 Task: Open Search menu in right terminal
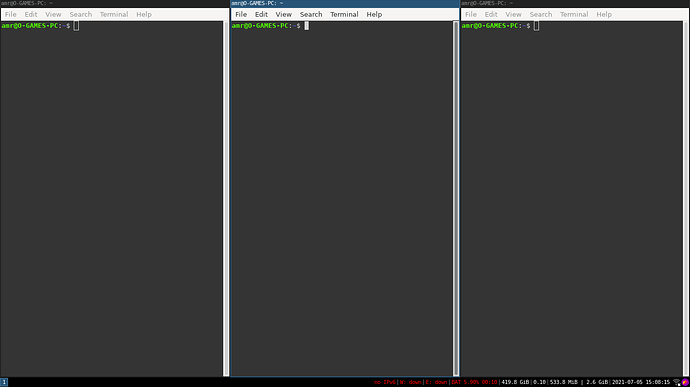[x=541, y=15]
